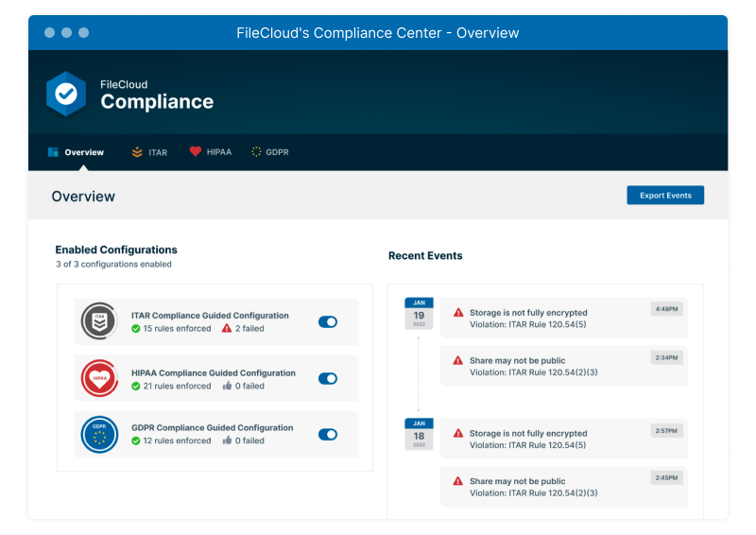Image resolution: width=756 pixels, height=535 pixels.
Task: Click the Export Events button
Action: pos(665,196)
